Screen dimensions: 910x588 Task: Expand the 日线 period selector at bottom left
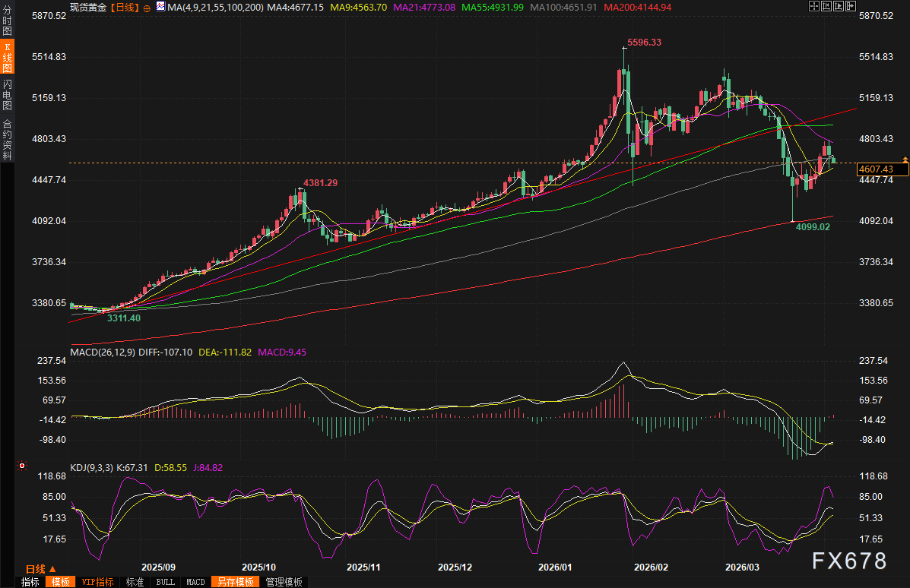[41, 569]
